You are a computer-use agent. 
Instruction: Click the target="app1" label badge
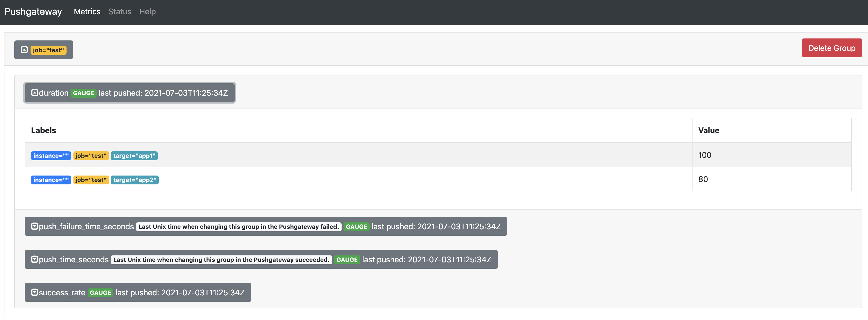pos(134,156)
